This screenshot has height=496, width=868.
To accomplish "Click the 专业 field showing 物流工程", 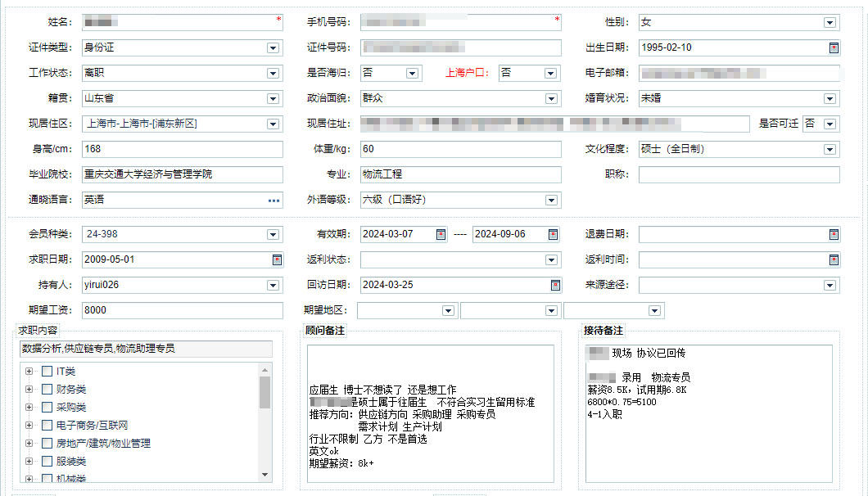I will (461, 174).
